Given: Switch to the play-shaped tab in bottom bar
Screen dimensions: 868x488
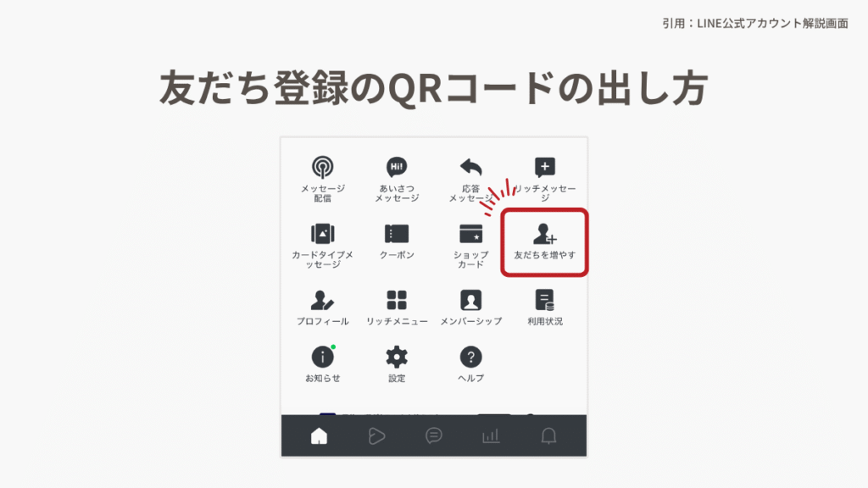Looking at the screenshot, I should [376, 435].
